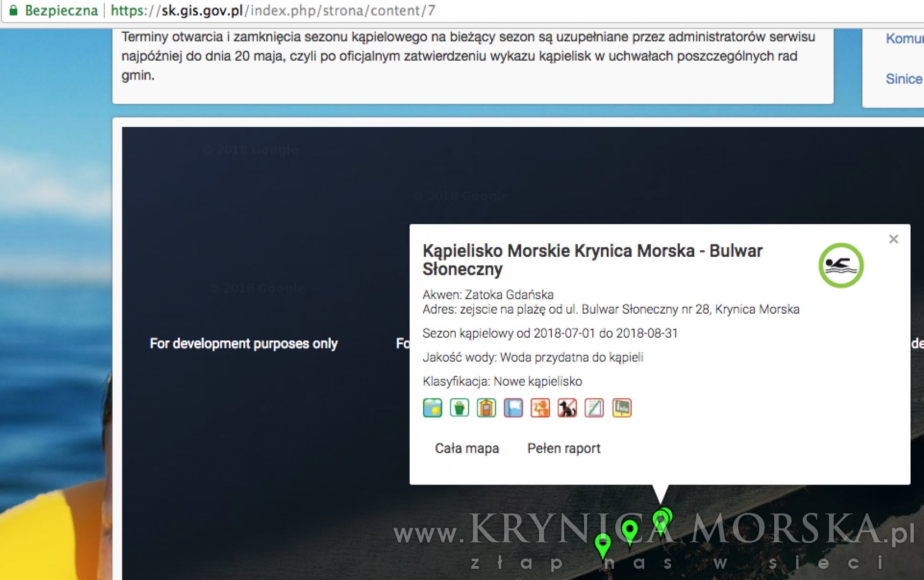Open the 'Sinice' sidebar link
The image size is (924, 580).
904,79
